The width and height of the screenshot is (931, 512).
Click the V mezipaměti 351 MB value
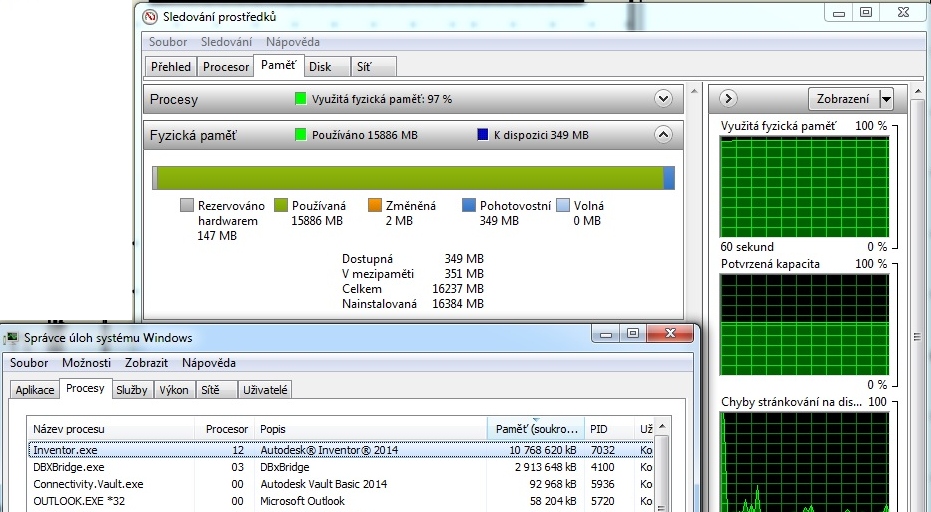pyautogui.click(x=464, y=274)
